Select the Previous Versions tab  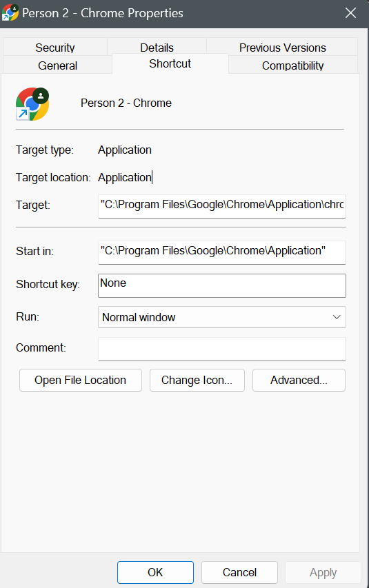point(282,48)
